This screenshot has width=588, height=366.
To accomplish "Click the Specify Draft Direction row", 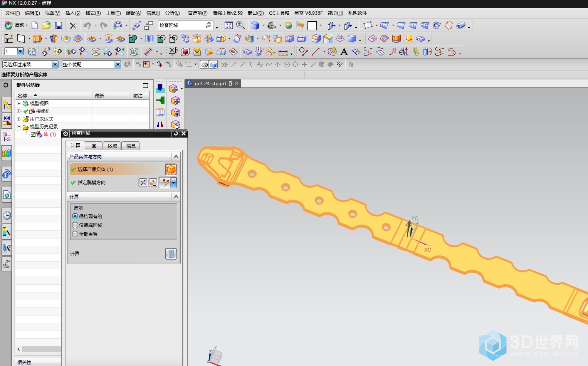I will coord(103,183).
